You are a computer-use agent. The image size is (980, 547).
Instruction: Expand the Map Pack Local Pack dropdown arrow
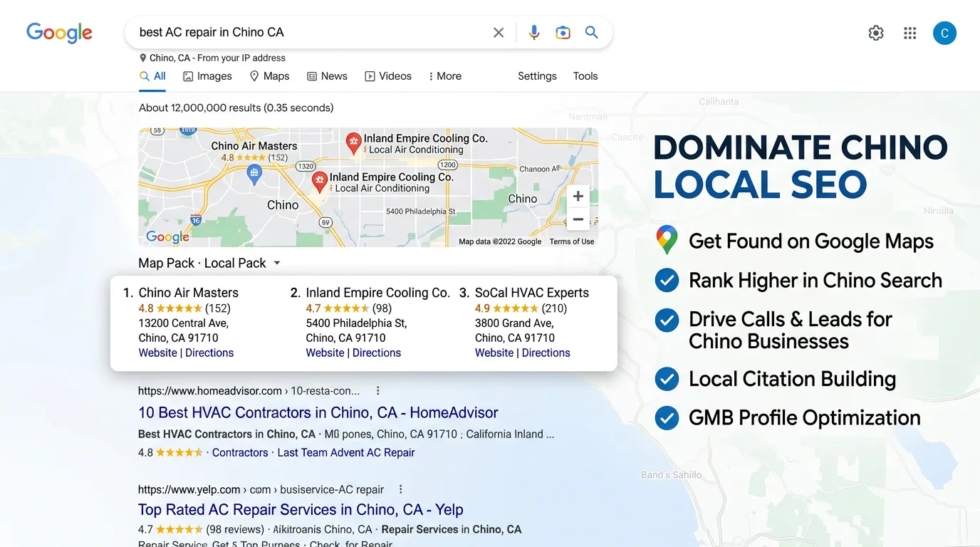[277, 263]
